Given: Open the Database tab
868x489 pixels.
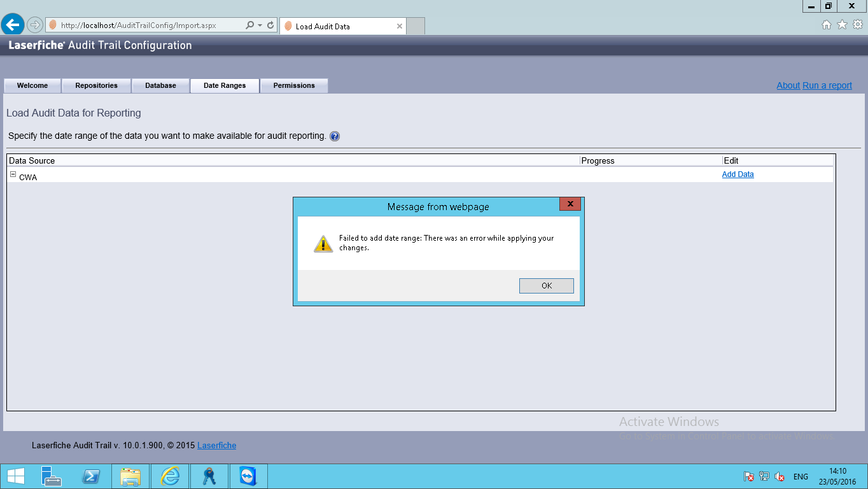Looking at the screenshot, I should (160, 85).
